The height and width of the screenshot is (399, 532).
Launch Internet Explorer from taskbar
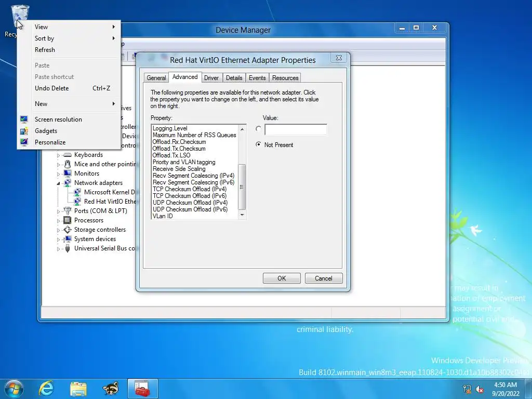coord(46,389)
